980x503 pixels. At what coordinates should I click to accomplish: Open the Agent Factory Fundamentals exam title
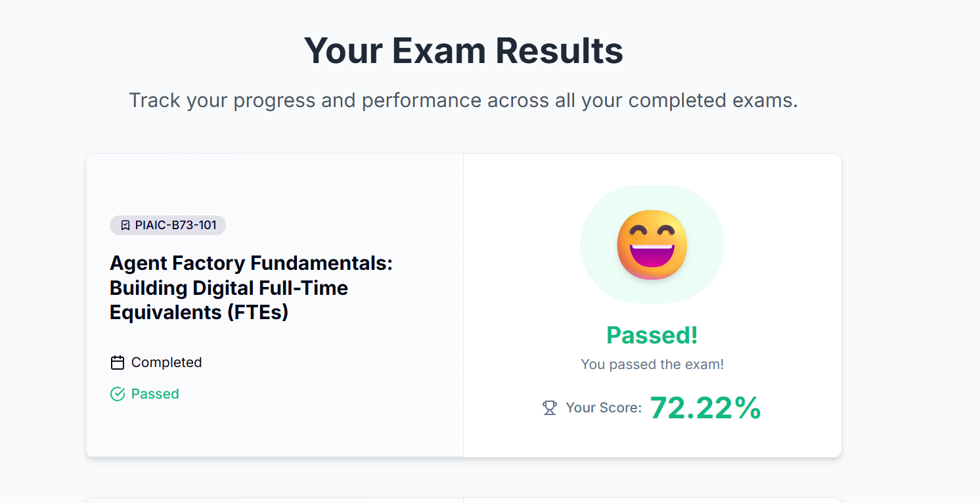click(x=251, y=288)
